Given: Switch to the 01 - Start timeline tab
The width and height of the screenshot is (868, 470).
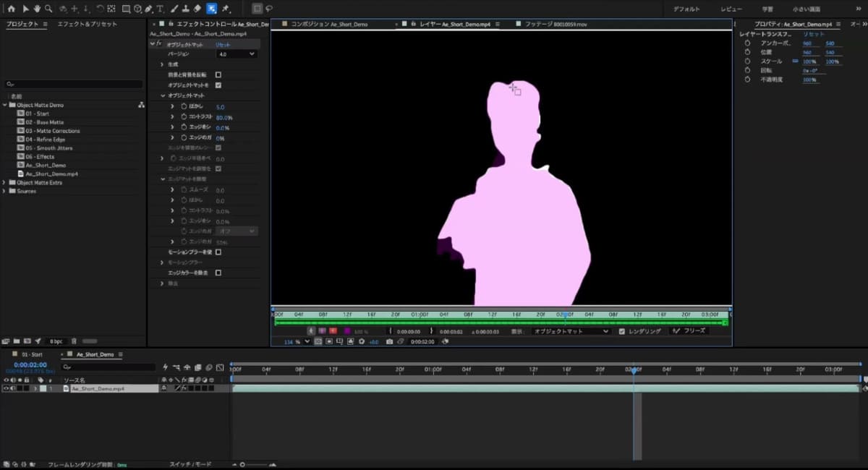Looking at the screenshot, I should click(32, 354).
